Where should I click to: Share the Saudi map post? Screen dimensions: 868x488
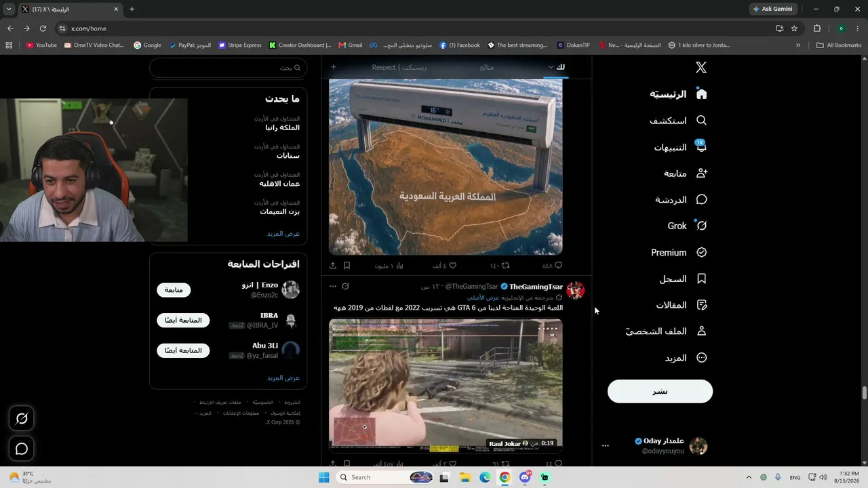tap(333, 266)
